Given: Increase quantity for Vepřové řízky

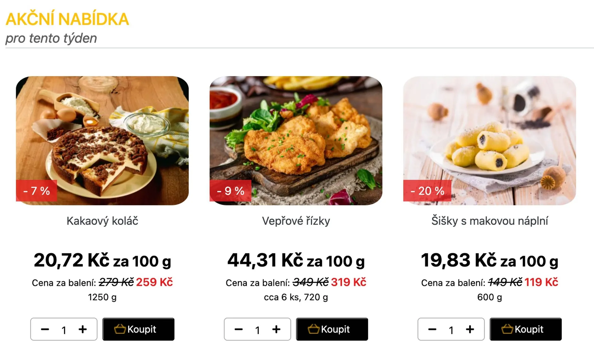Looking at the screenshot, I should coord(276,329).
